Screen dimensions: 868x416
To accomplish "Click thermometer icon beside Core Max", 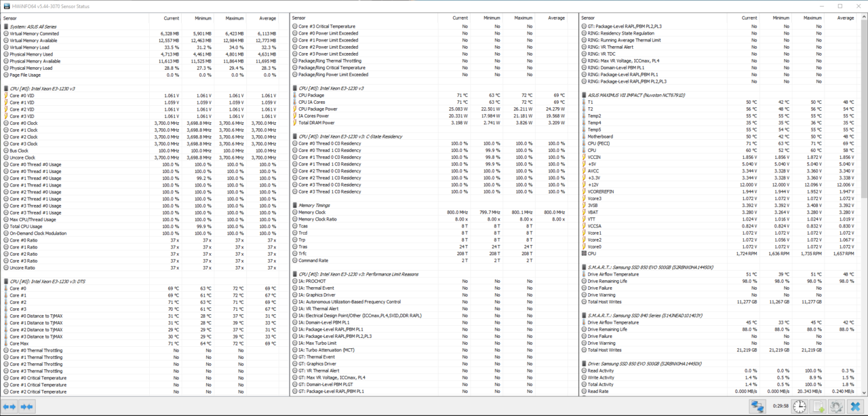I will [6, 343].
